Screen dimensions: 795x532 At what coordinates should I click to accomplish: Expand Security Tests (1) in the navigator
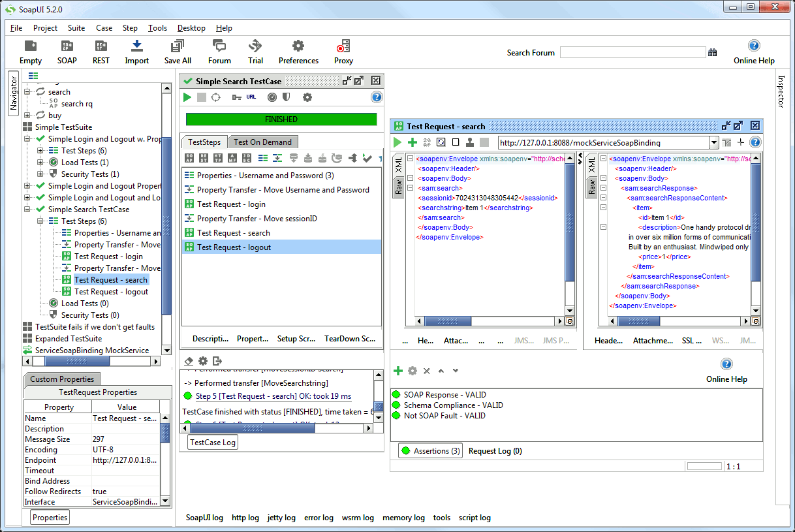pyautogui.click(x=41, y=174)
